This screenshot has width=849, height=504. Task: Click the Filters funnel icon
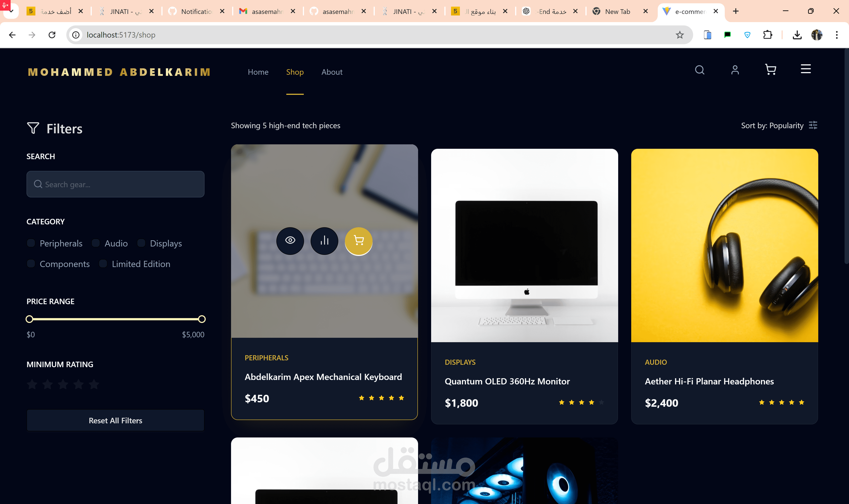coord(33,128)
